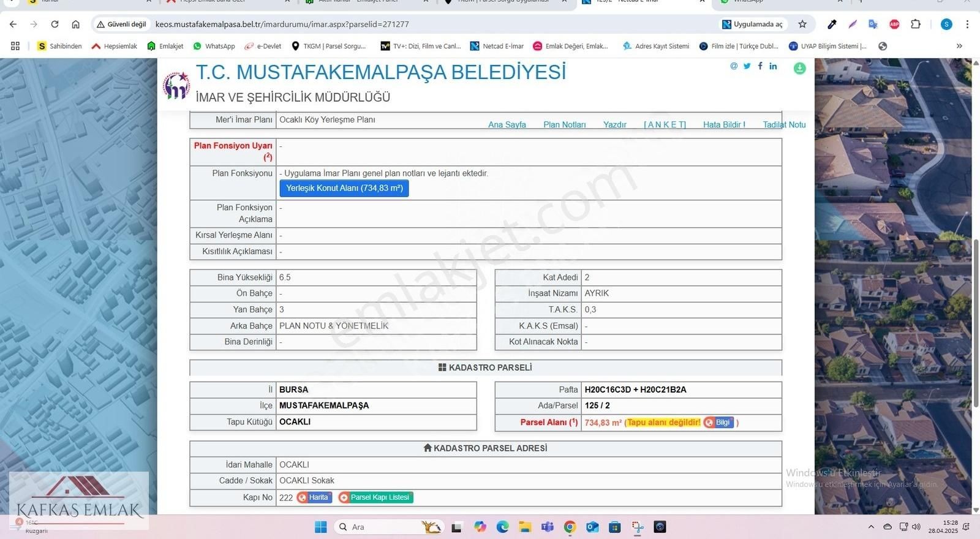The height and width of the screenshot is (539, 980).
Task: Open UYAP Bilişim Sistemi bookmark
Action: 827,46
